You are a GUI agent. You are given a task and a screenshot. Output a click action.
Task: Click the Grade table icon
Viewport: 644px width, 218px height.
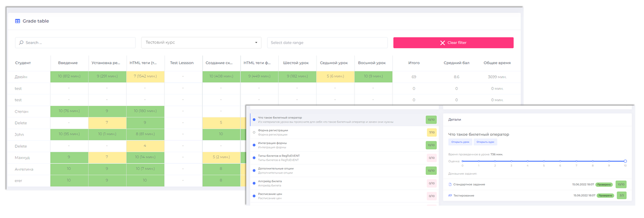17,21
